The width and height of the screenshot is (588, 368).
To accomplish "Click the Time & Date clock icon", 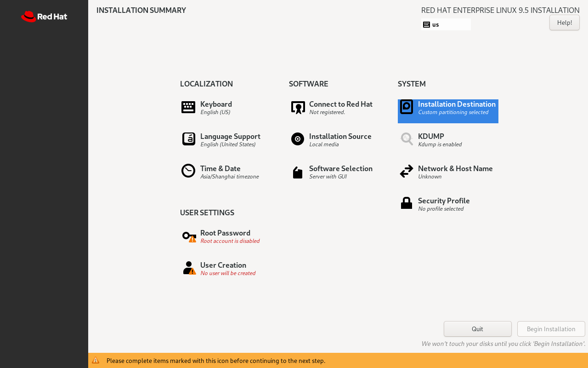I will click(x=188, y=171).
